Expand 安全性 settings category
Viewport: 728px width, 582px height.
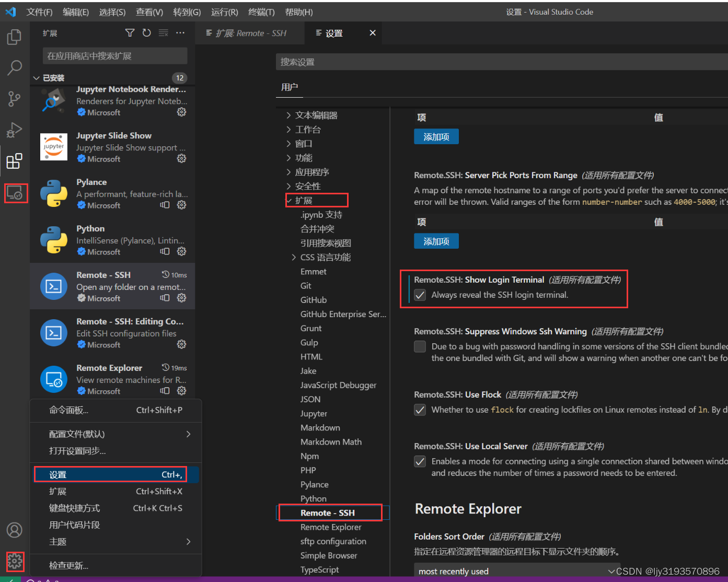288,186
